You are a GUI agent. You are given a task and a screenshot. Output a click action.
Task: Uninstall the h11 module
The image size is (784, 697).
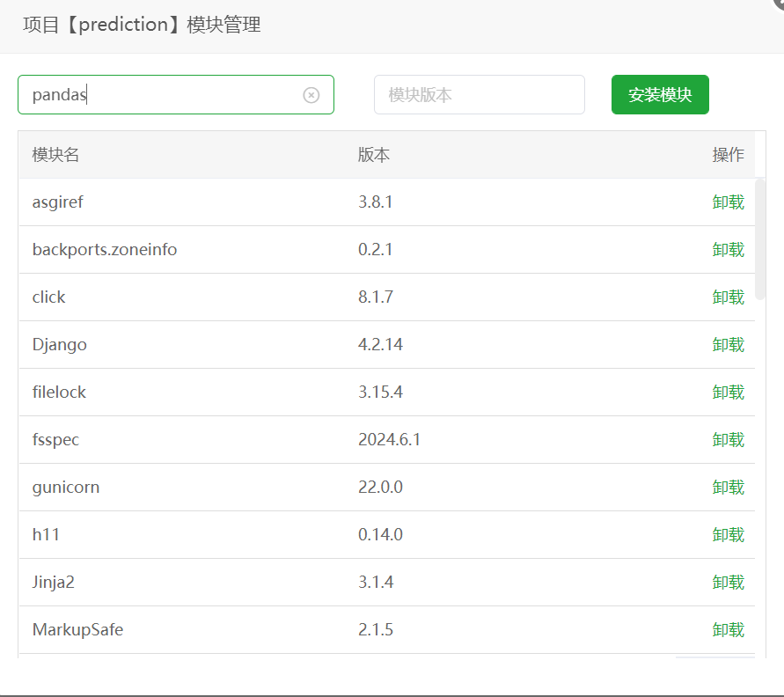(x=728, y=534)
